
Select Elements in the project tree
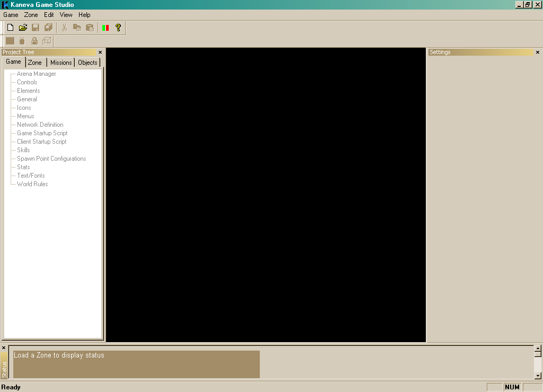29,91
